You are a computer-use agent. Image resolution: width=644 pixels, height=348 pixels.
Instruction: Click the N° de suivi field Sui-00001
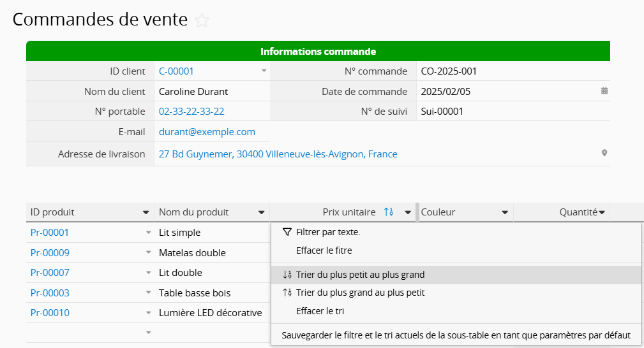click(442, 112)
